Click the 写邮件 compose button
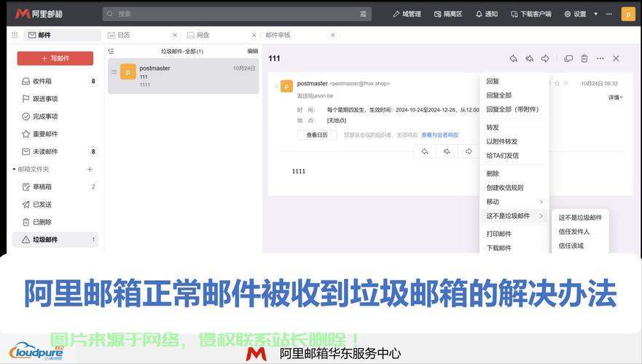 pyautogui.click(x=55, y=58)
